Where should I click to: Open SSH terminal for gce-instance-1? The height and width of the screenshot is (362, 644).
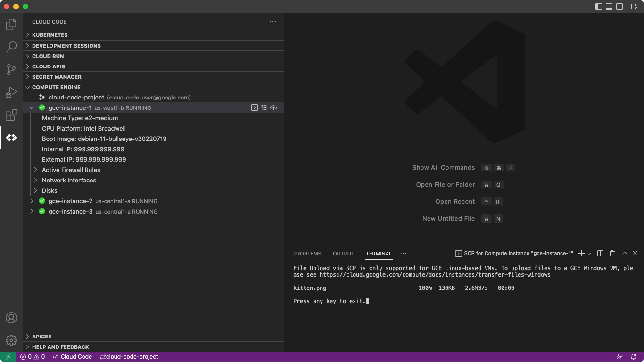click(255, 108)
